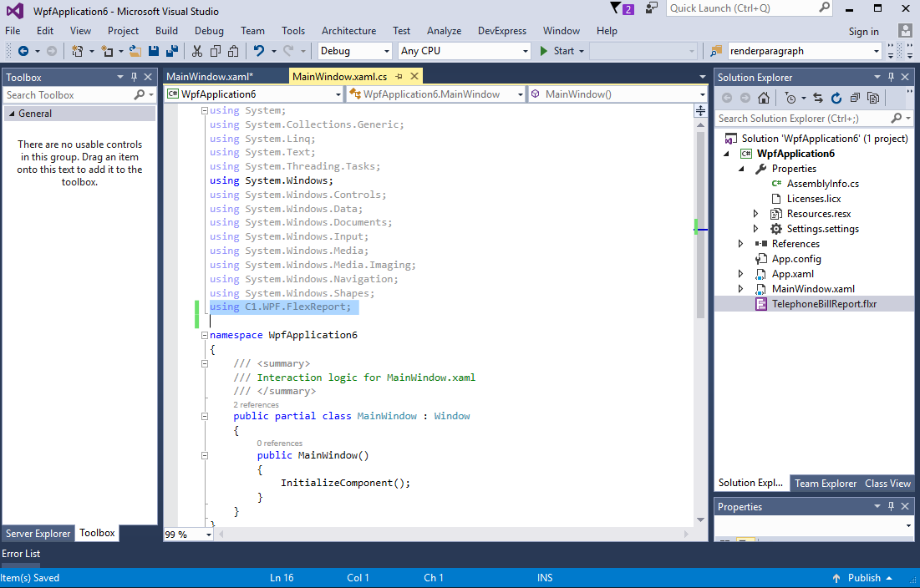The height and width of the screenshot is (588, 920).
Task: Click the Add New Item toolbar icon
Action: 107,51
